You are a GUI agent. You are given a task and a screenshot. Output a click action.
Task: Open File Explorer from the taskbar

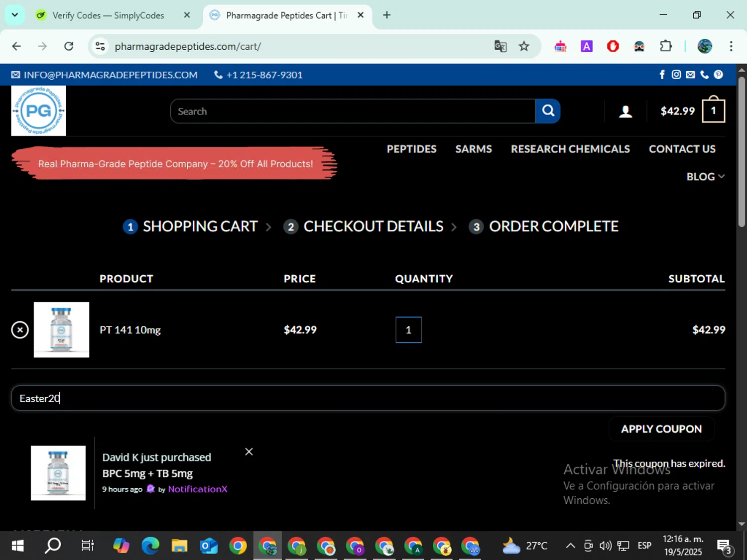click(x=179, y=546)
